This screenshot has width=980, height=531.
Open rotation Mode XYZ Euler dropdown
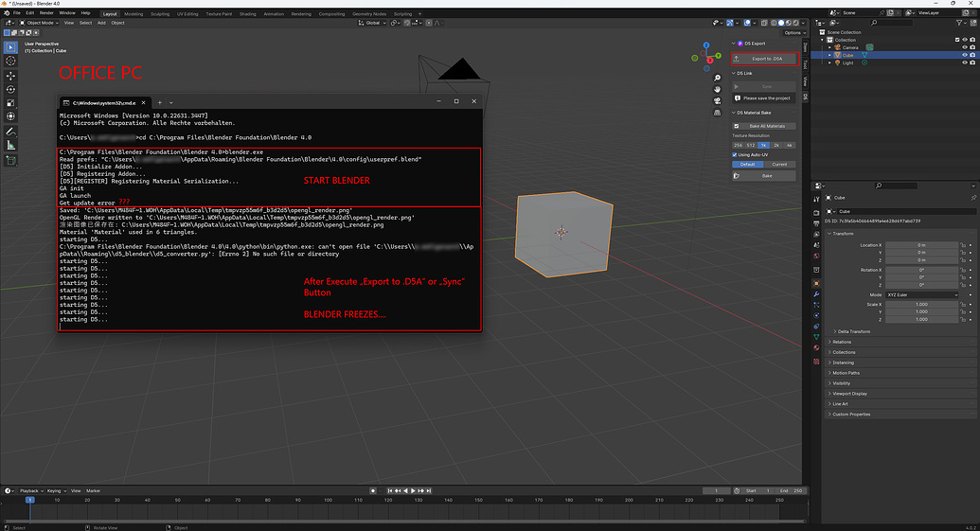coord(922,295)
